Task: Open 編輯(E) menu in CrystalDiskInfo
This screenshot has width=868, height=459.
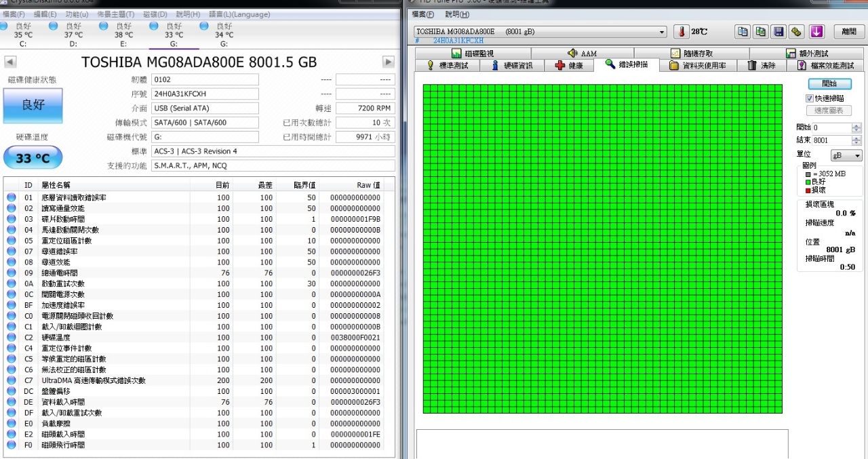Action: [45, 14]
